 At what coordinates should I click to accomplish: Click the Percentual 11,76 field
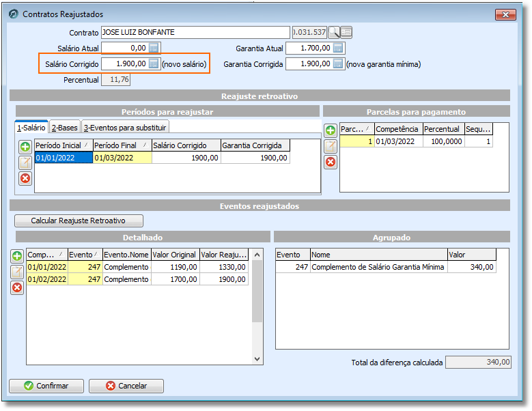(x=115, y=80)
